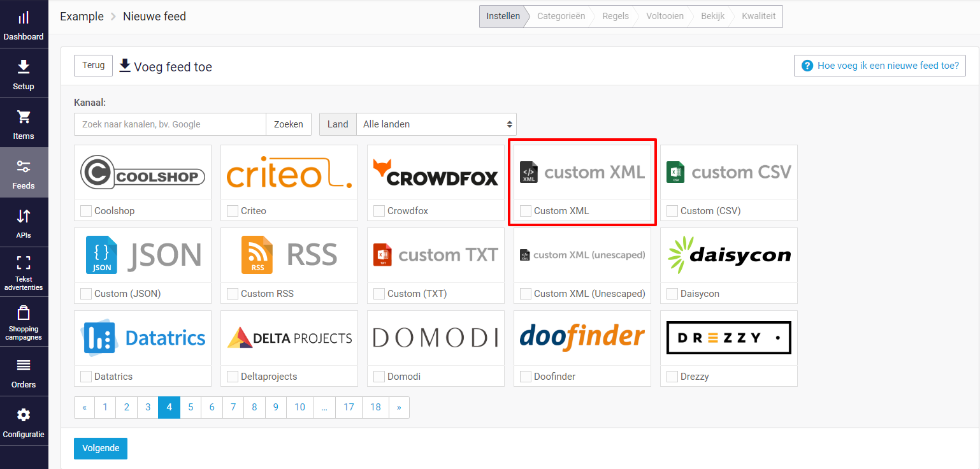The height and width of the screenshot is (469, 980).
Task: Click the Datatrics logo tile
Action: coord(143,338)
